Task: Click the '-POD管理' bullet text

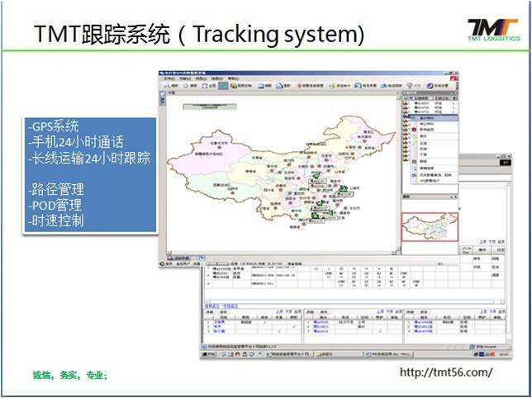Action: 55,205
